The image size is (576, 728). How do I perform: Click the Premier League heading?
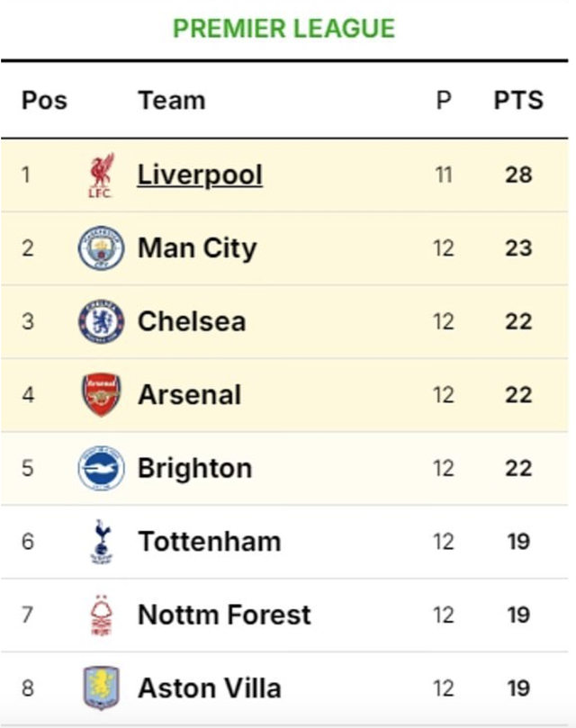click(x=283, y=29)
